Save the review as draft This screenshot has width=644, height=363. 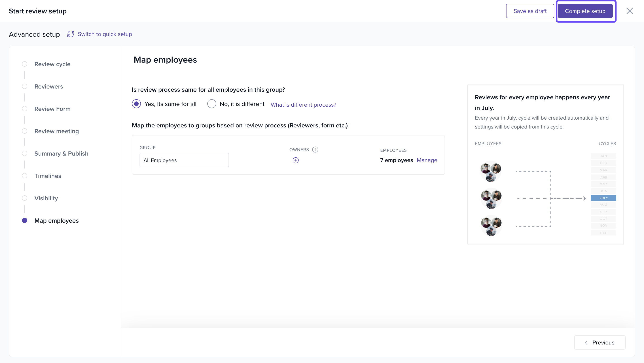coord(530,11)
